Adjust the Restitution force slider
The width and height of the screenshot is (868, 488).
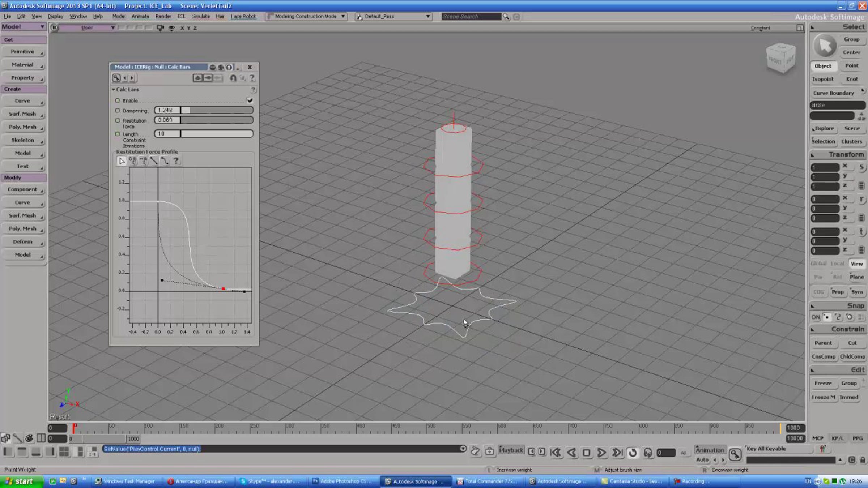pyautogui.click(x=217, y=120)
